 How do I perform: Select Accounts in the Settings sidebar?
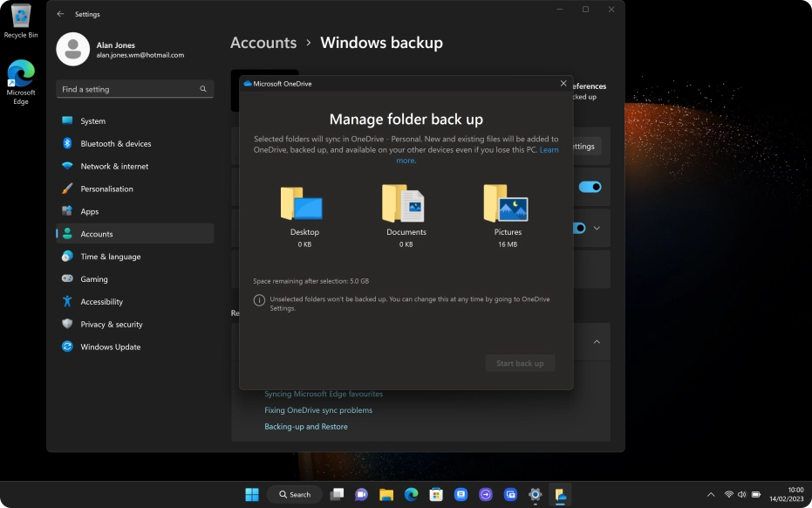tap(96, 234)
